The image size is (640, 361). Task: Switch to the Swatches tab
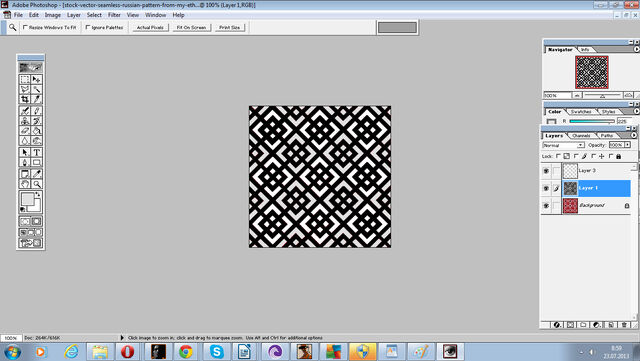581,111
